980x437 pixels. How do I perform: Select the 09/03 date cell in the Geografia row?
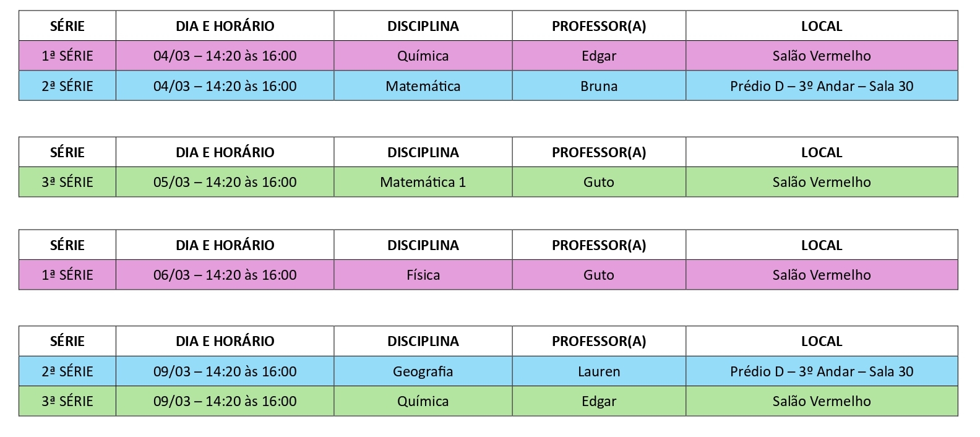point(225,371)
